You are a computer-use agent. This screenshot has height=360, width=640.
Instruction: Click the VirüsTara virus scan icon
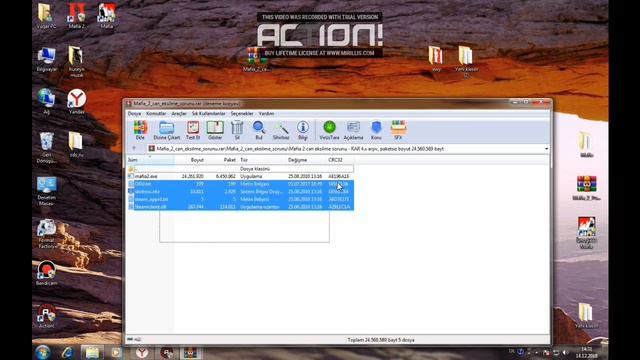pos(329,130)
